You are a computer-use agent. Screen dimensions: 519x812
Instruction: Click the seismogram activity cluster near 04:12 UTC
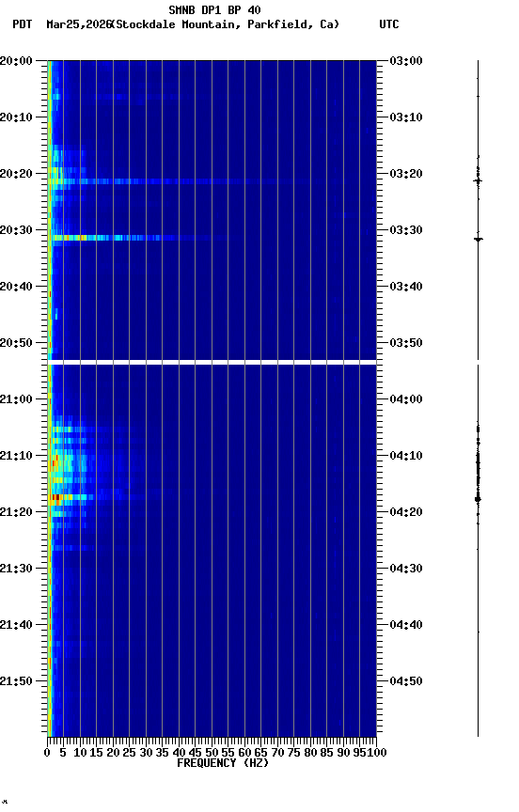click(478, 469)
